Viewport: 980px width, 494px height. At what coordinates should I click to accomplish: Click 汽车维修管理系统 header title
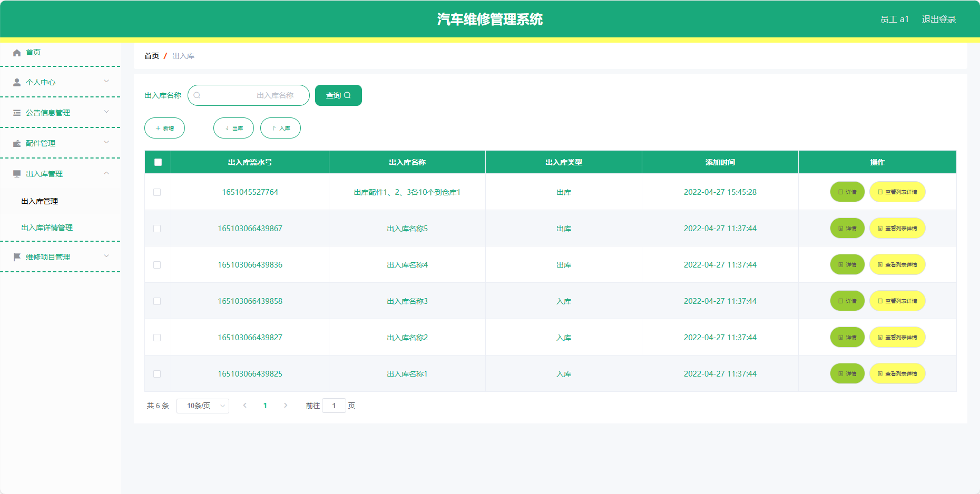pyautogui.click(x=490, y=19)
